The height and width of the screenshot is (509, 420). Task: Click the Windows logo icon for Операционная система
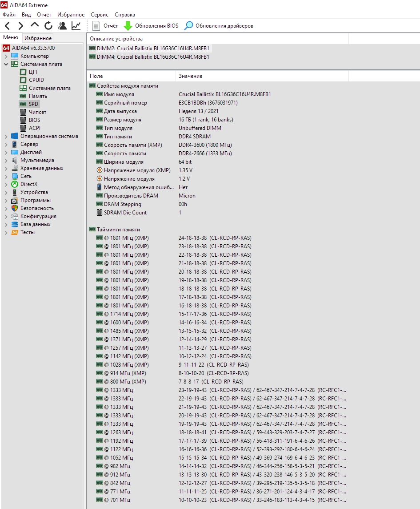click(15, 136)
